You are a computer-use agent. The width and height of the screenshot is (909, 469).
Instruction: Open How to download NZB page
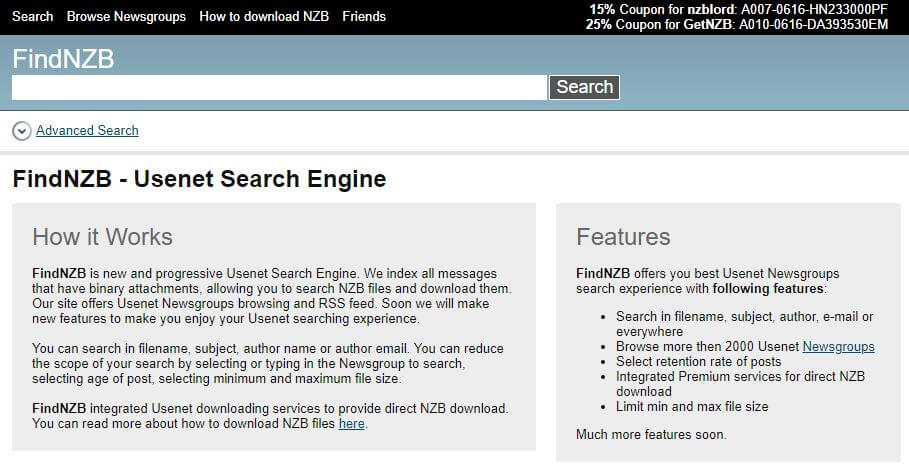tap(264, 16)
